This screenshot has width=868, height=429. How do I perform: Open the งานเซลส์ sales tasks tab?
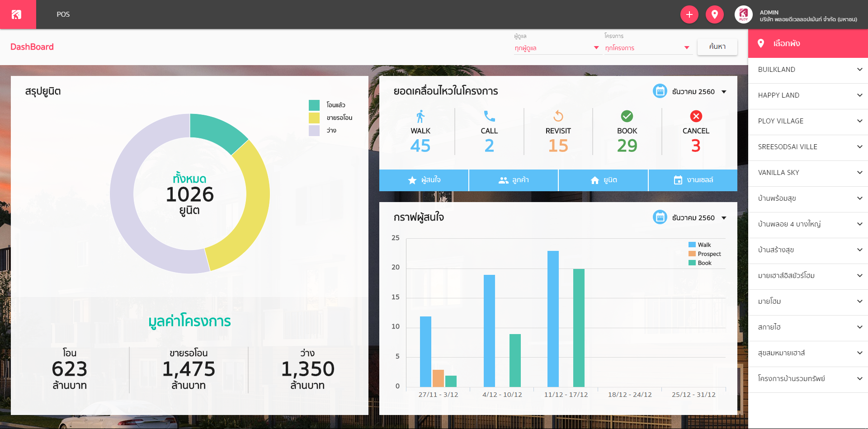[693, 180]
